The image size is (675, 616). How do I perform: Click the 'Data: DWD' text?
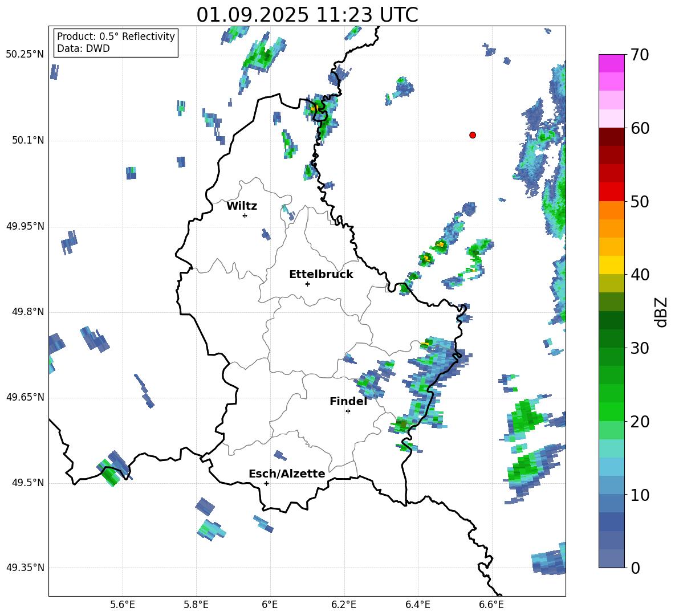[x=83, y=48]
